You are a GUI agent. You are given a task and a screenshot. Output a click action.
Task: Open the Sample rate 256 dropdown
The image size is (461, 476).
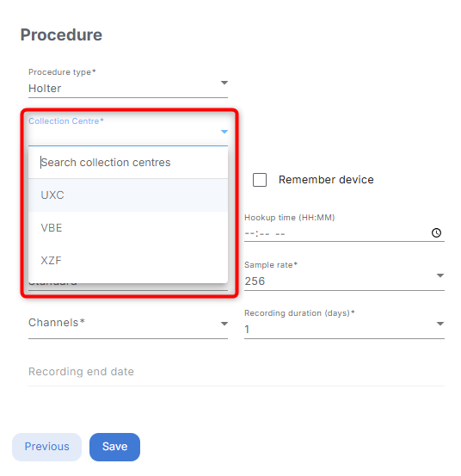click(344, 275)
